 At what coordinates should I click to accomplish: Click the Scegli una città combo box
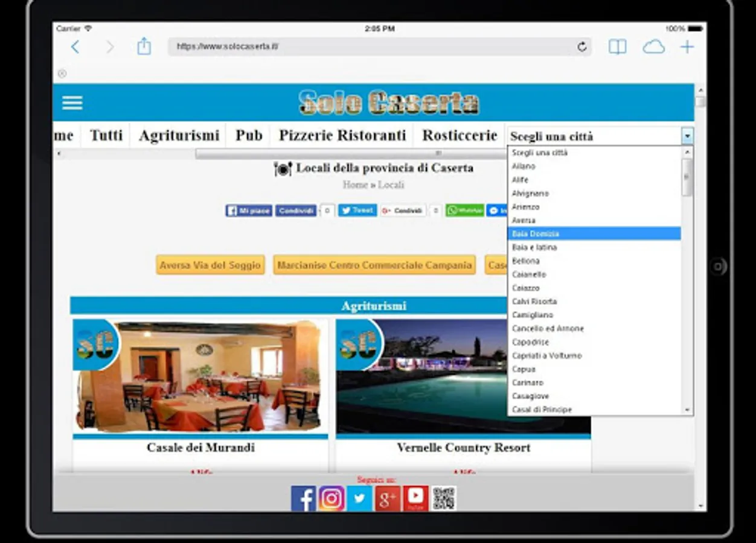click(600, 136)
